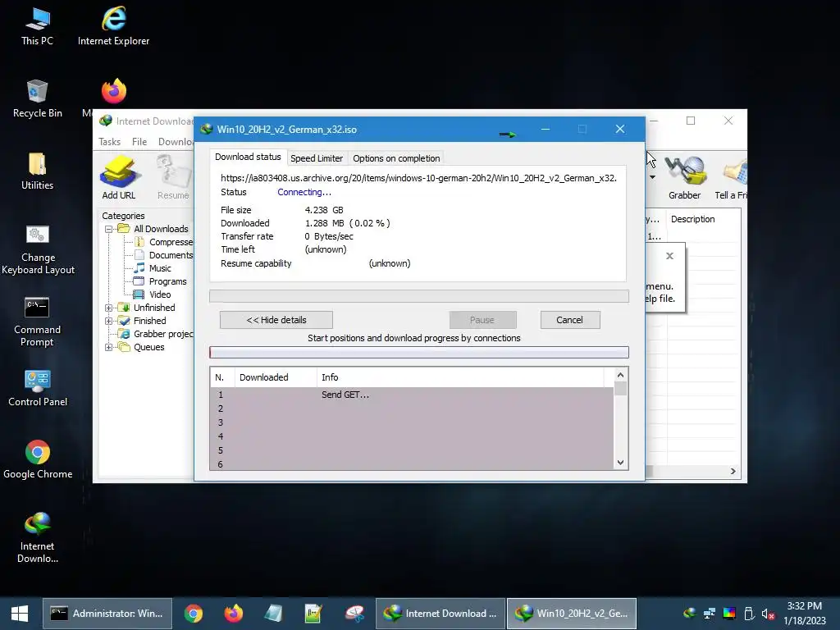Image resolution: width=840 pixels, height=630 pixels.
Task: Click the connections list scroll-down arrow
Action: point(620,463)
